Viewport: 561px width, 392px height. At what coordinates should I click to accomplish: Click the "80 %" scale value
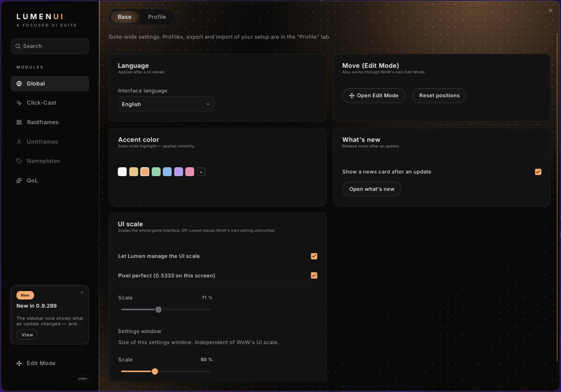click(x=206, y=360)
